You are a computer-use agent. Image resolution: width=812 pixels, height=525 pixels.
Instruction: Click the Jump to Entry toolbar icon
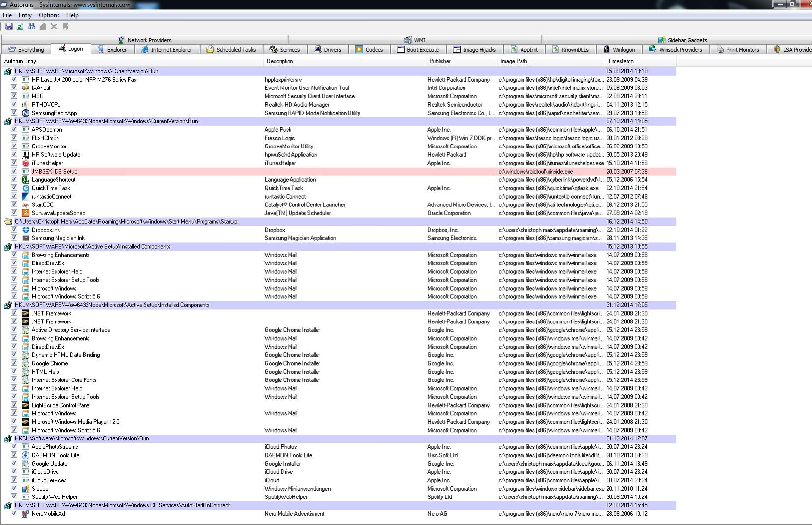click(x=65, y=27)
